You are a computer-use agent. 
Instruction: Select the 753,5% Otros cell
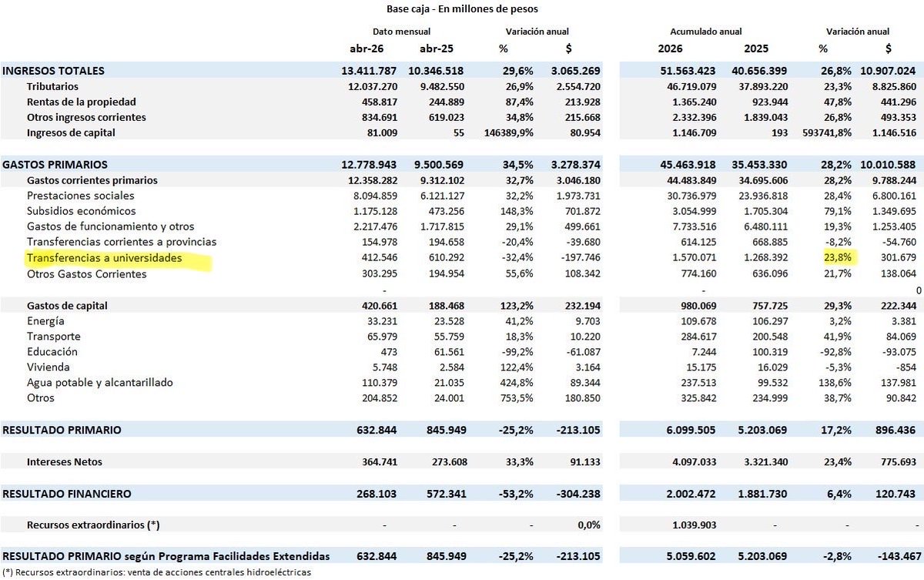pos(519,398)
